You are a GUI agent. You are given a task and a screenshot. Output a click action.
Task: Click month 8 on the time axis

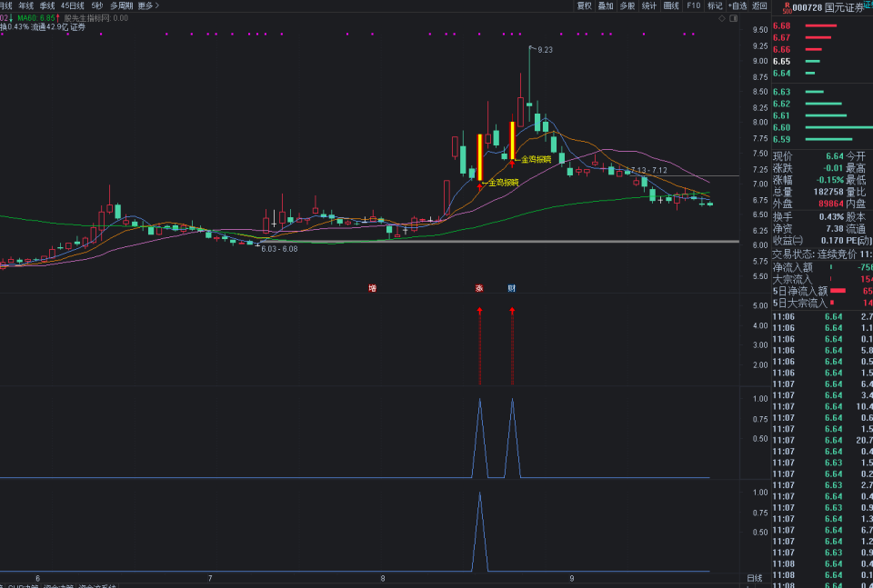(383, 579)
